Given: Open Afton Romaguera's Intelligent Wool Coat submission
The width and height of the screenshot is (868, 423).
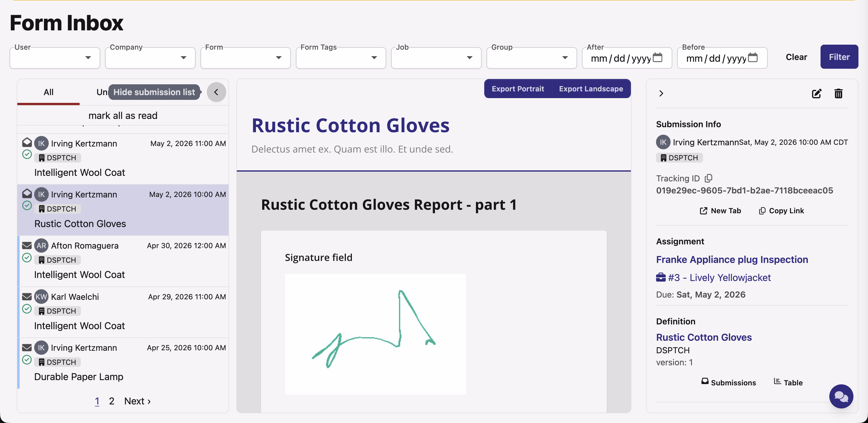Looking at the screenshot, I should pyautogui.click(x=124, y=261).
